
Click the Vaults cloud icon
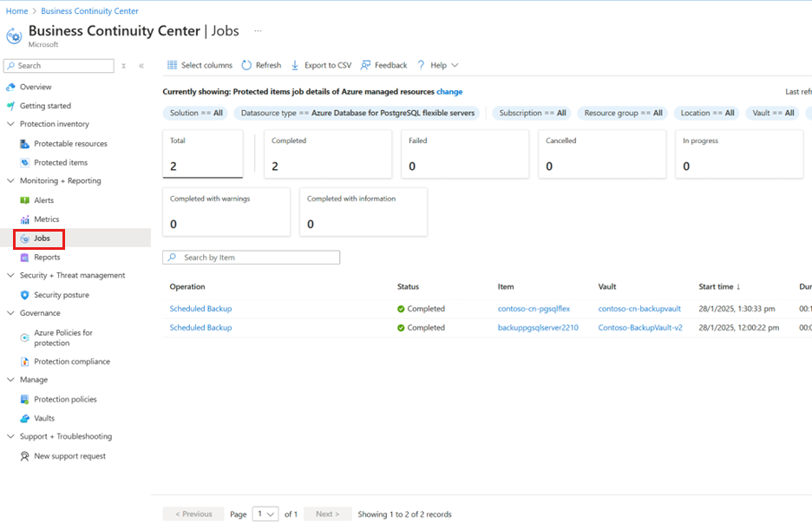[x=25, y=418]
